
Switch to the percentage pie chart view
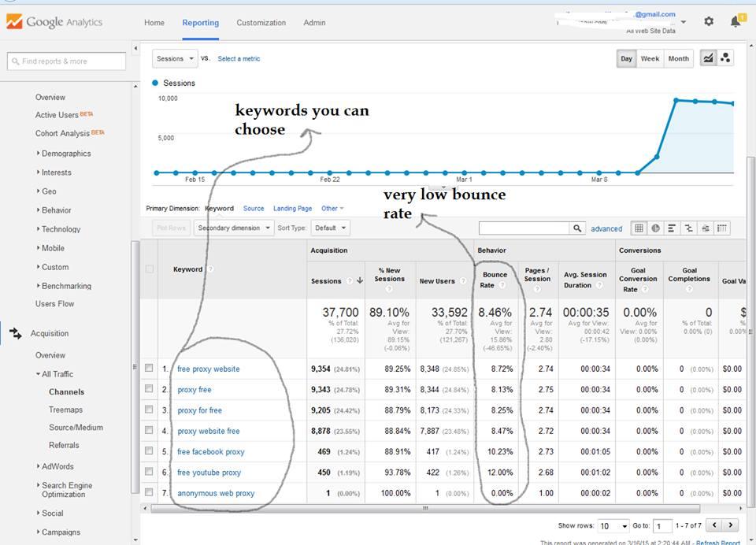pyautogui.click(x=656, y=228)
